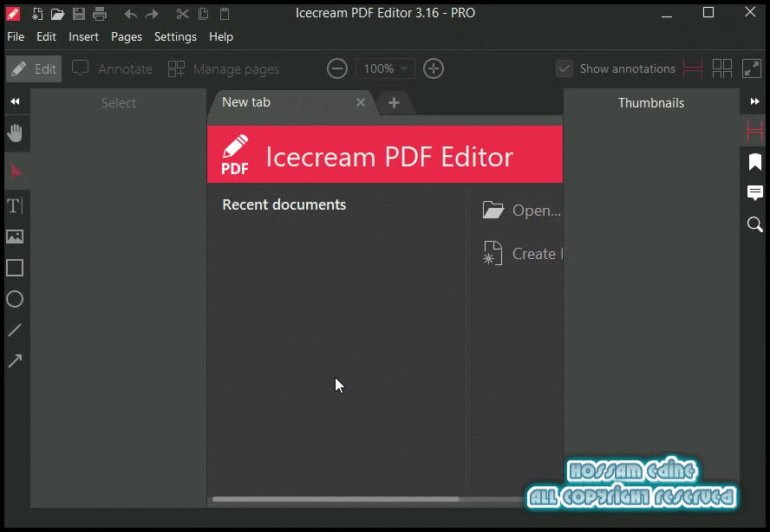
Task: Choose the red Select arrow tool
Action: [16, 171]
